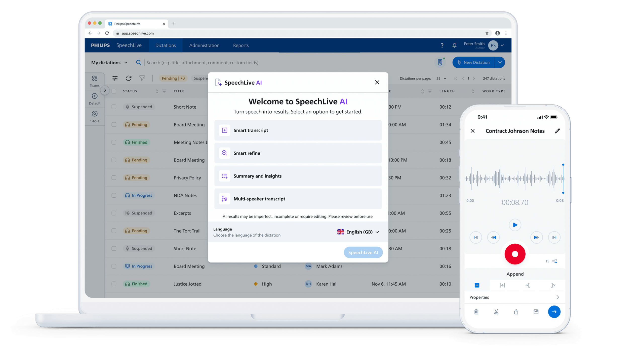Screen dimensions: 644x351
Task: Click the pencil edit title icon
Action: [557, 131]
